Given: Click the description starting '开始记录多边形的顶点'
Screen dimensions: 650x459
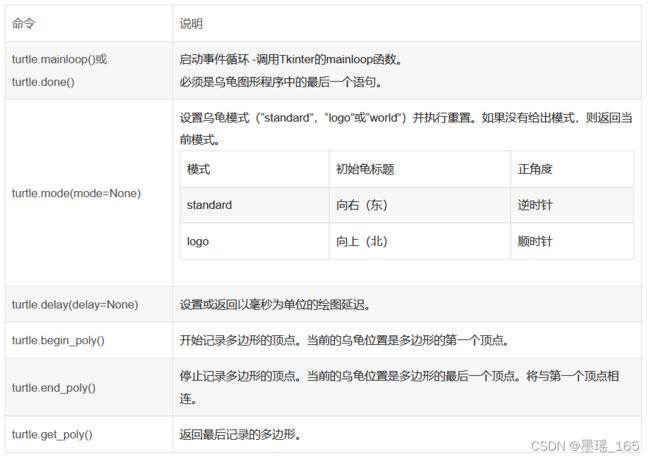Looking at the screenshot, I should tap(344, 340).
